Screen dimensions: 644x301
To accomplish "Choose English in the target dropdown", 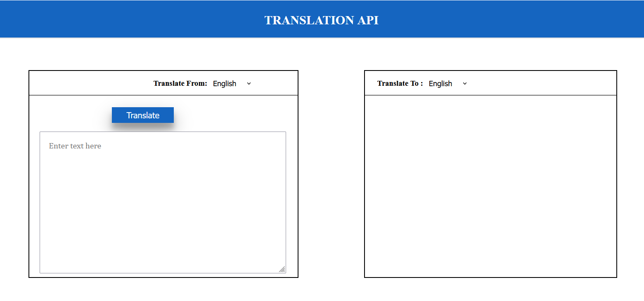I will pyautogui.click(x=440, y=83).
